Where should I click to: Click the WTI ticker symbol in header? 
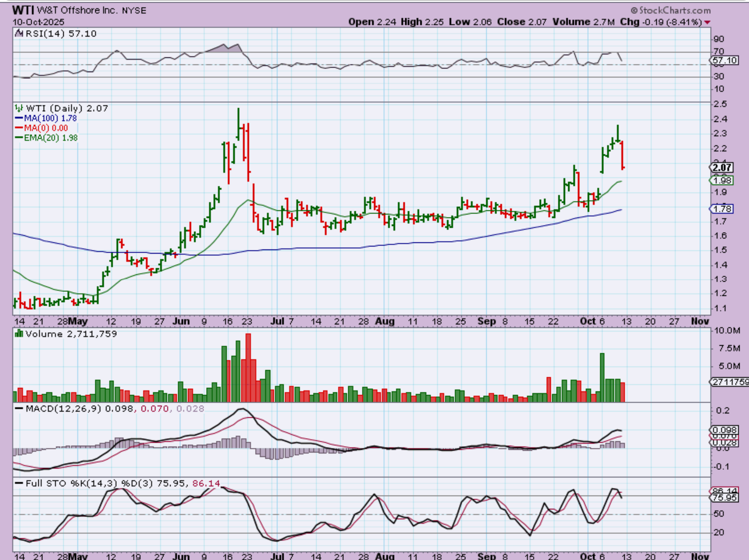(23, 10)
